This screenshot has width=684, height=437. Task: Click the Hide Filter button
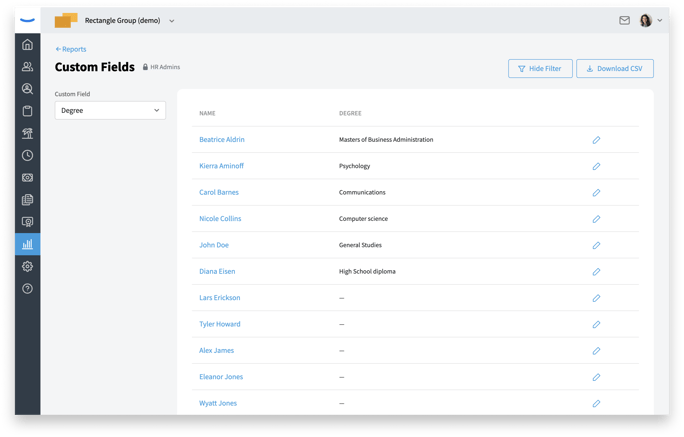point(540,68)
